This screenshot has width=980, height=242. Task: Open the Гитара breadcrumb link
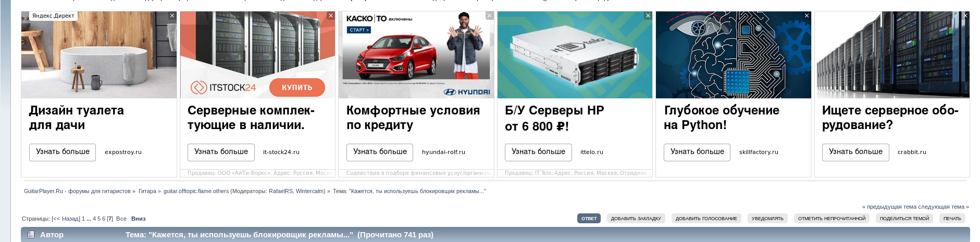(x=147, y=191)
